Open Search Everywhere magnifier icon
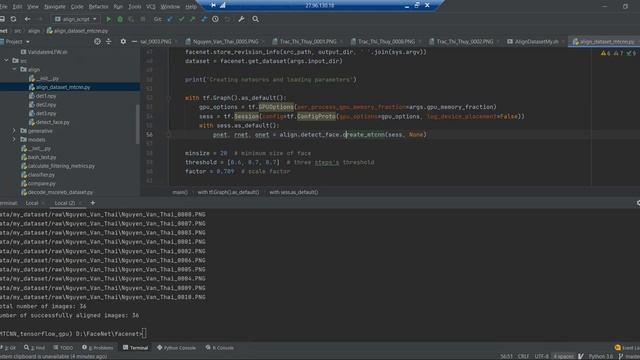 click(x=256, y=19)
